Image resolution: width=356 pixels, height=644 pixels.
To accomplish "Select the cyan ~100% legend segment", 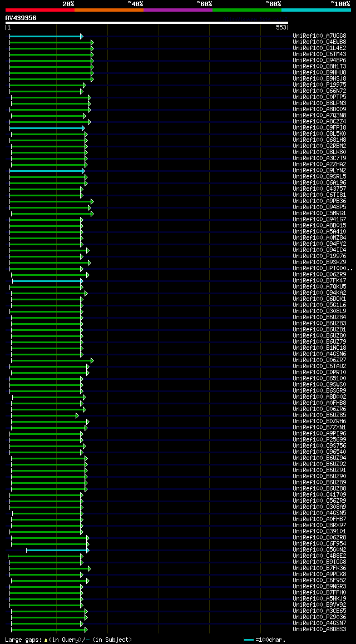I will tap(316, 9).
